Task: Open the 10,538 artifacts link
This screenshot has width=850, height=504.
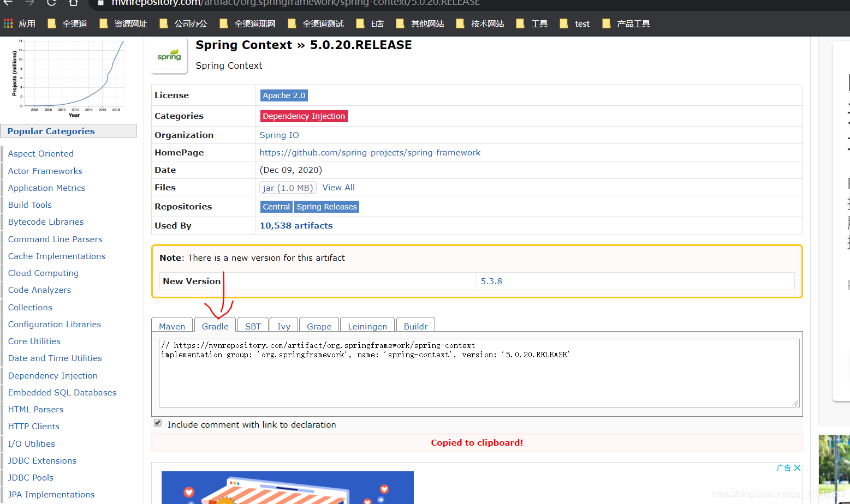Action: tap(296, 226)
